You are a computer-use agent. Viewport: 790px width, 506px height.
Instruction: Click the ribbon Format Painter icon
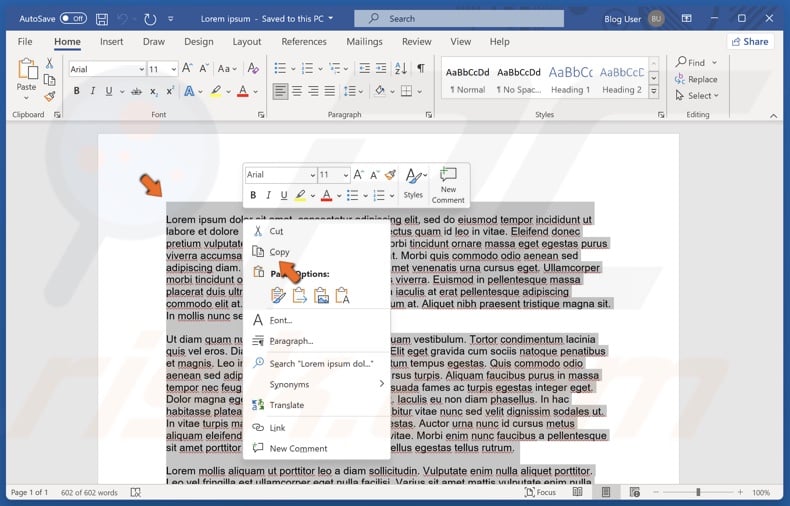click(49, 96)
